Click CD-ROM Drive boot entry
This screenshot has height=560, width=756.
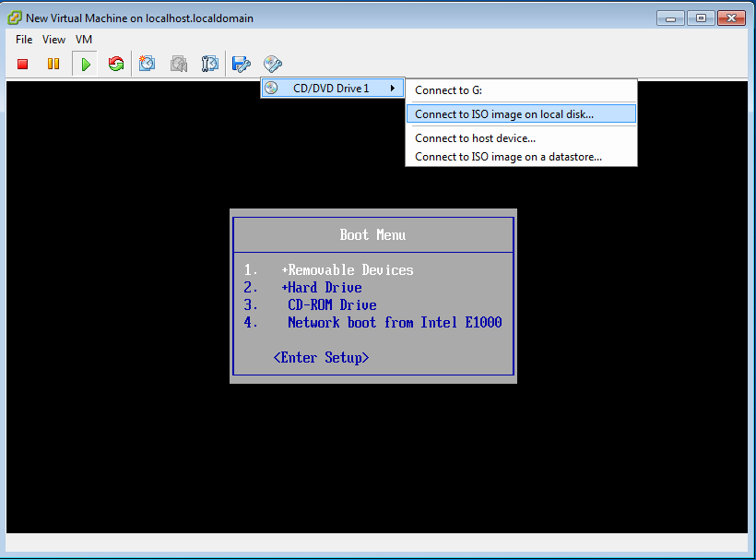(x=332, y=304)
